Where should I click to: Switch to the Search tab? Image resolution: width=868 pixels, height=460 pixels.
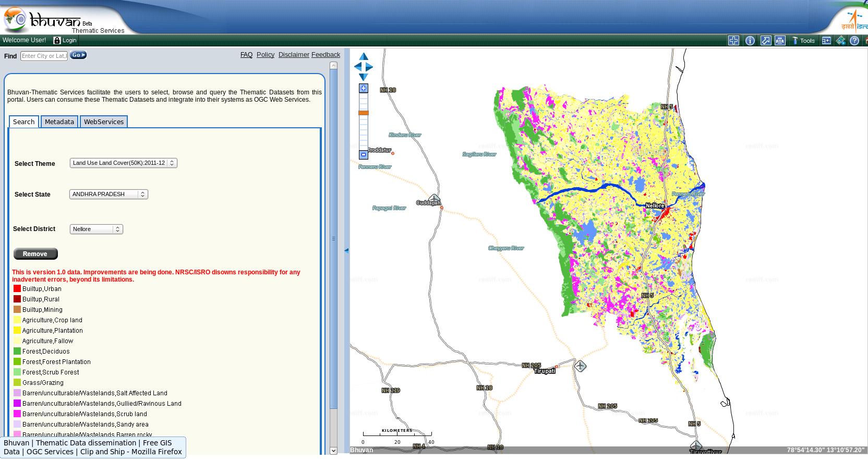(24, 122)
